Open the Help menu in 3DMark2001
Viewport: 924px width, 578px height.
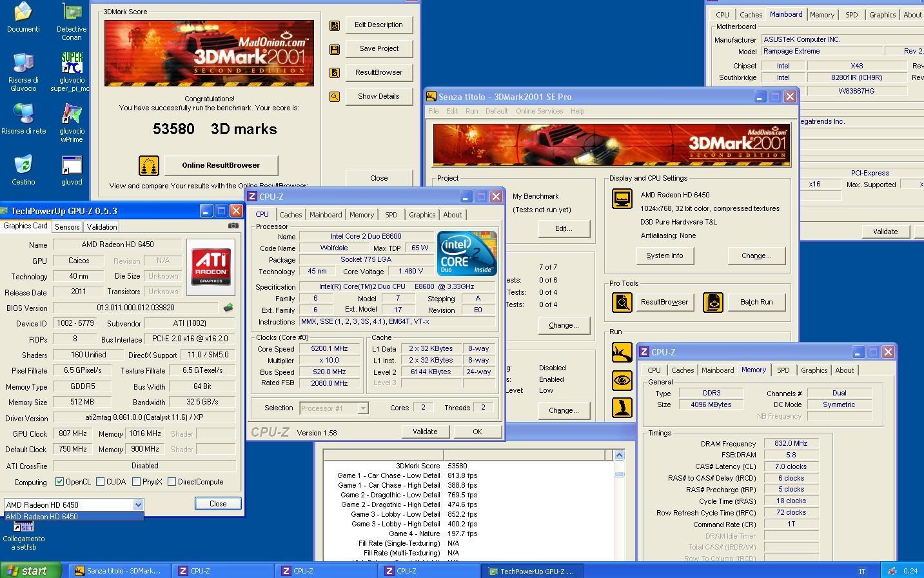pyautogui.click(x=577, y=111)
